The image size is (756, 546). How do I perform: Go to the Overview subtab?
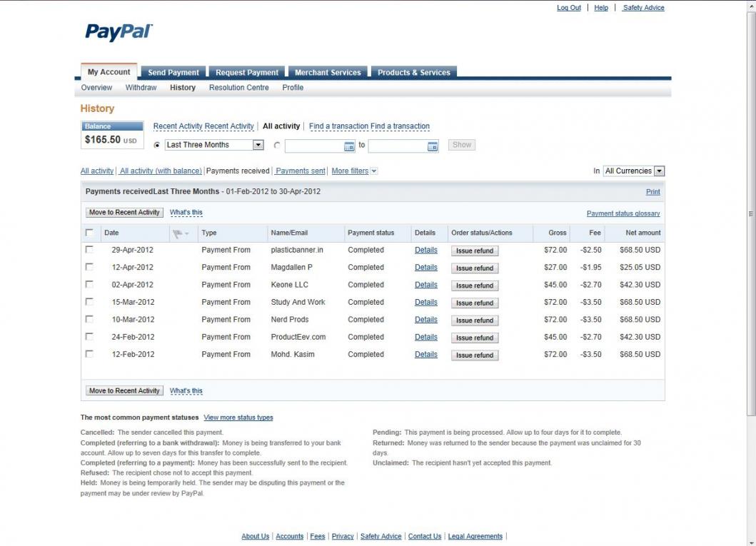tap(96, 88)
